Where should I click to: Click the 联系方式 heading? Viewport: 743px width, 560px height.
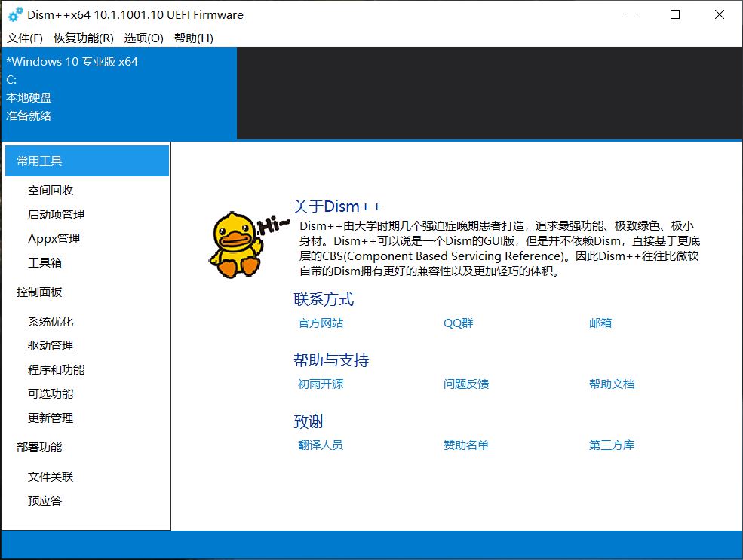coord(323,299)
